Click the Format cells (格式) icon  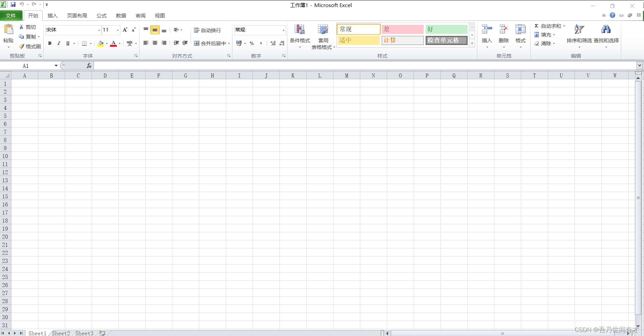click(x=521, y=30)
